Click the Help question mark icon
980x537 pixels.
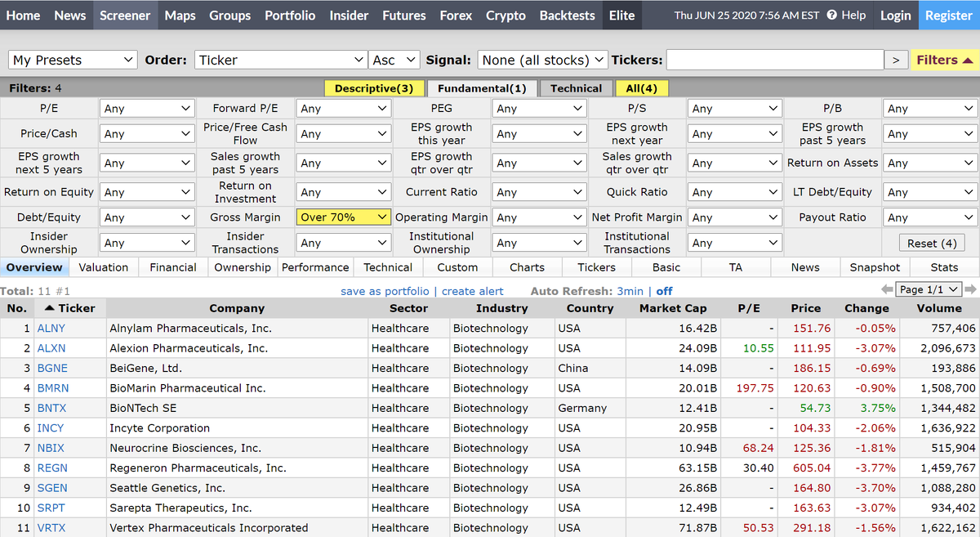tap(831, 16)
